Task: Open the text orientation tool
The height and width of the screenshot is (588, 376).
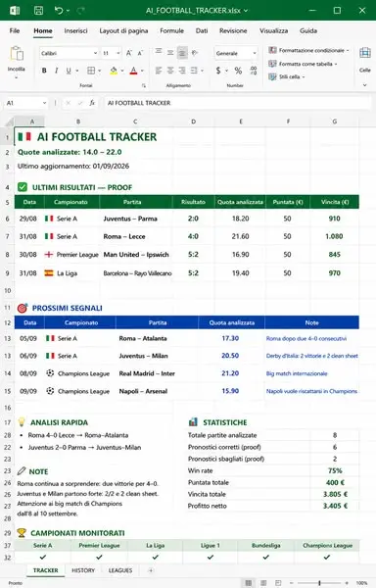Action: pos(195,53)
